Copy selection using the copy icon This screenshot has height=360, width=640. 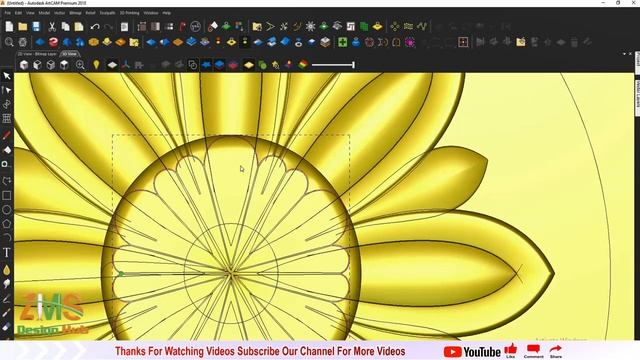coord(65,27)
